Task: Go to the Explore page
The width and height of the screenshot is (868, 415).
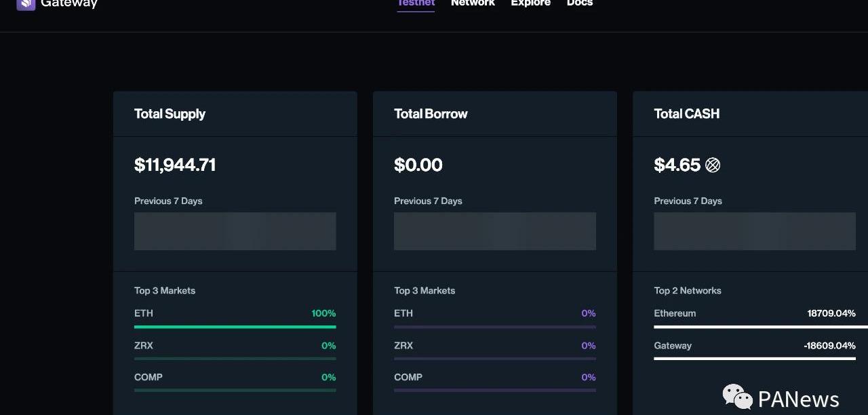Action: pyautogui.click(x=530, y=3)
